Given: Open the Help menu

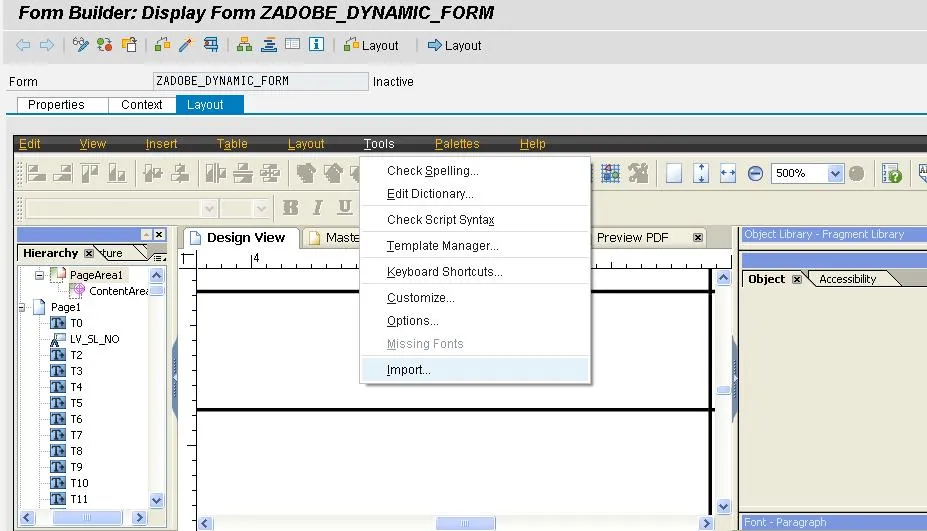Looking at the screenshot, I should point(533,144).
